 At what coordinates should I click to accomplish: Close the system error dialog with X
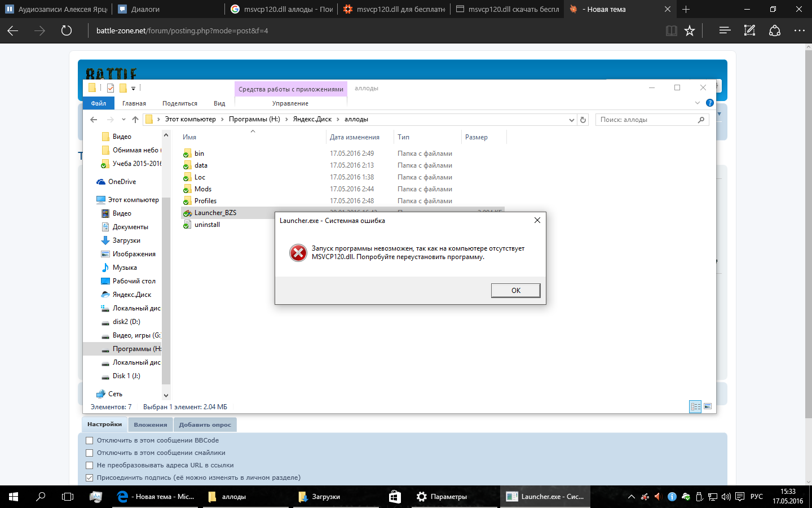(537, 220)
